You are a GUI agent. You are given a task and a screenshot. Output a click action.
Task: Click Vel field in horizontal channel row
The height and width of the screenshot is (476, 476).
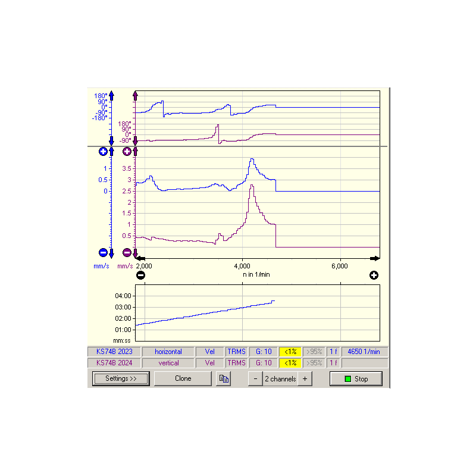coord(210,352)
